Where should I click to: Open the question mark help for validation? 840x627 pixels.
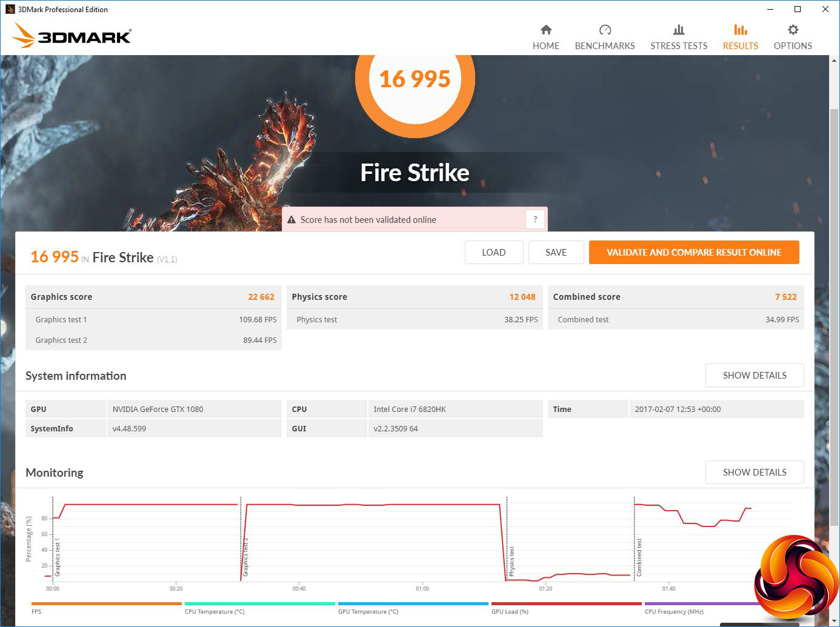(535, 219)
